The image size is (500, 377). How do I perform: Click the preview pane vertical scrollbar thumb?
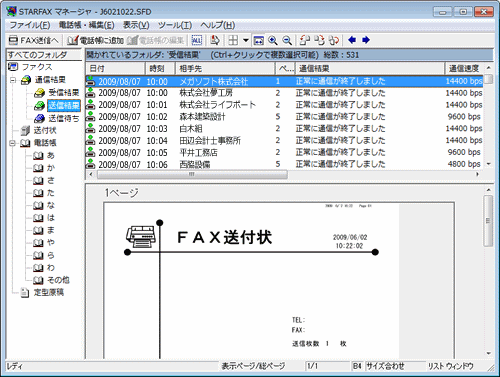pyautogui.click(x=488, y=221)
